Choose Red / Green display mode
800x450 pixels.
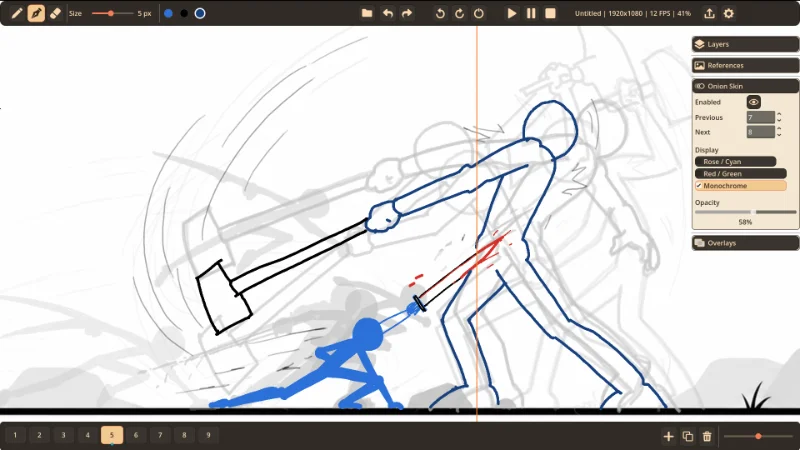click(x=740, y=174)
